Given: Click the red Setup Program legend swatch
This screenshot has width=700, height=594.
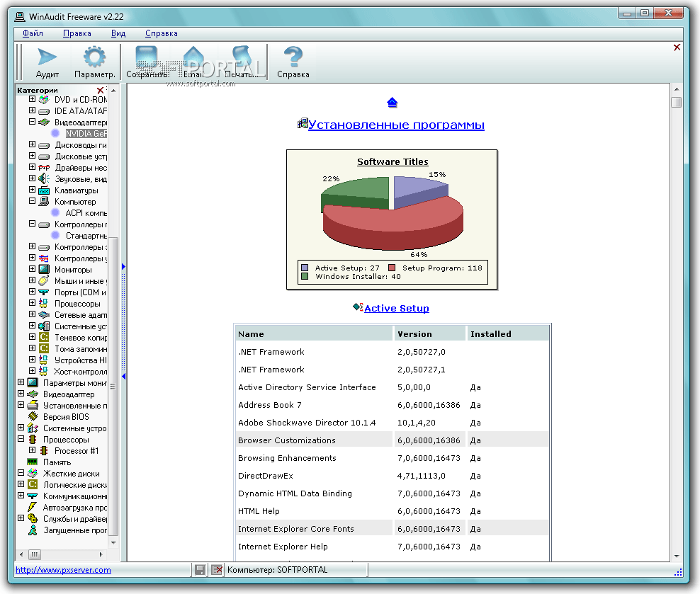Looking at the screenshot, I should 392,268.
